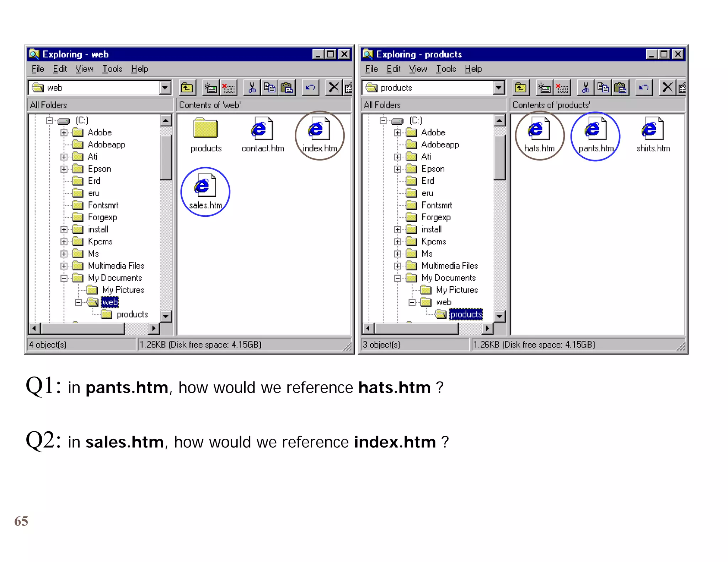Open View menu in products window
This screenshot has height=562, width=728.
418,69
